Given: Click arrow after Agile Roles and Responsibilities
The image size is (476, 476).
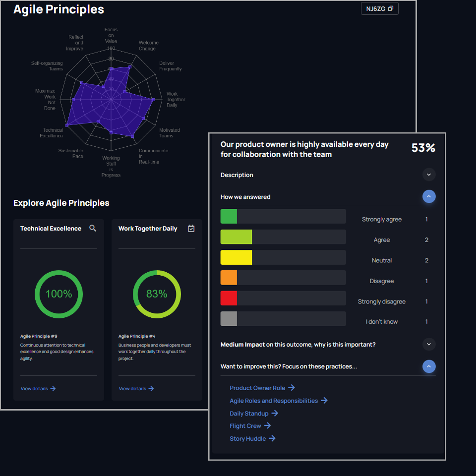Looking at the screenshot, I should point(324,401).
